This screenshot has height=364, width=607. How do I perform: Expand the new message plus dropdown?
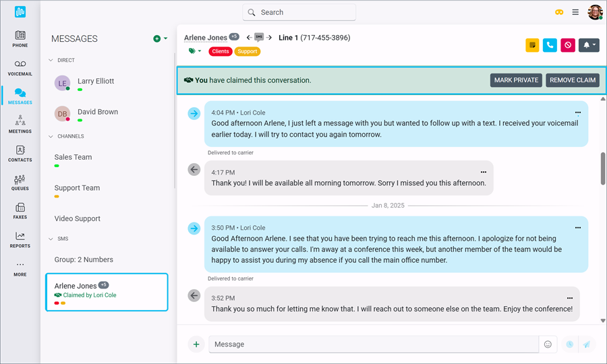pos(161,39)
